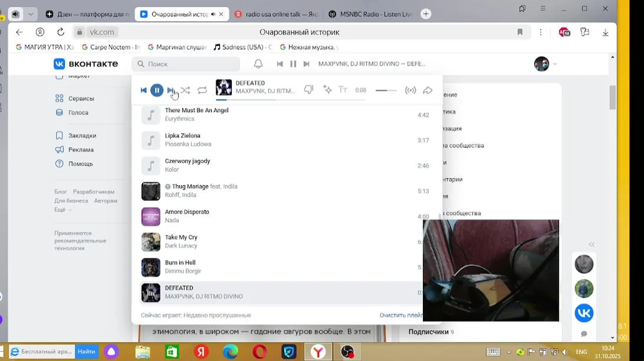
Task: Click the DEFEATED album cover in player header
Action: (x=224, y=87)
